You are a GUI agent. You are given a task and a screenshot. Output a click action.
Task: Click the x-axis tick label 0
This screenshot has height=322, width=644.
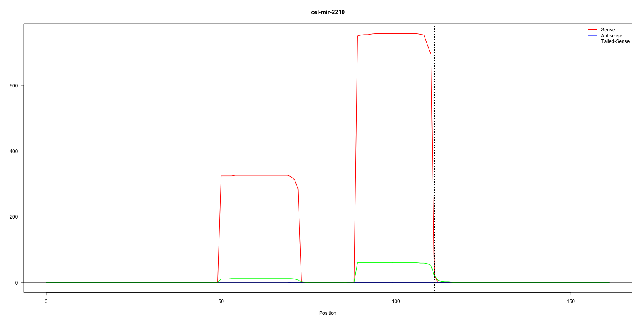(46, 301)
